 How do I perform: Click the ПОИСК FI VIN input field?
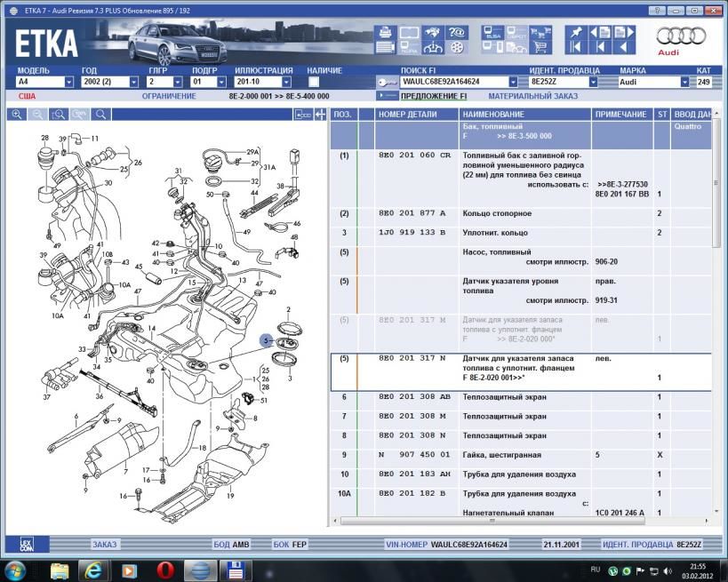tap(453, 82)
